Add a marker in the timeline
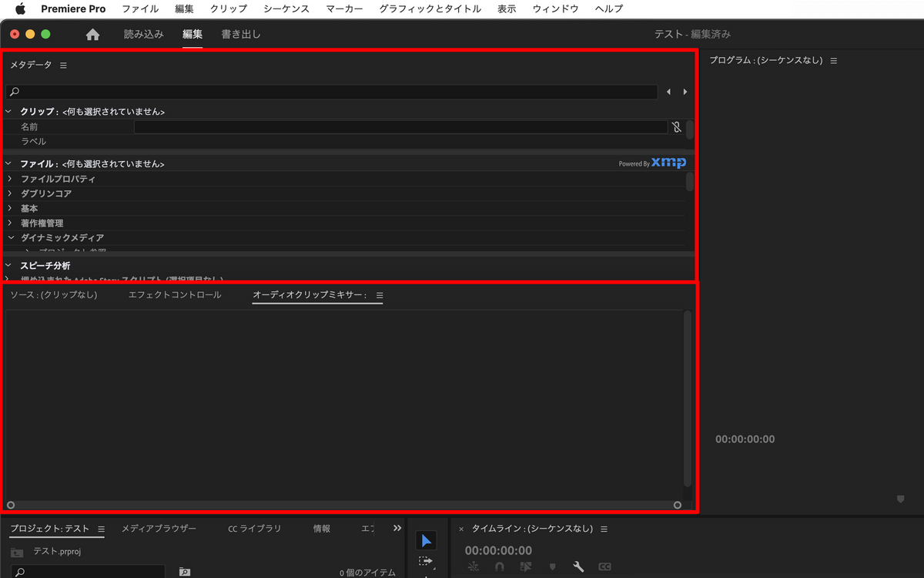The height and width of the screenshot is (578, 924). (x=552, y=566)
